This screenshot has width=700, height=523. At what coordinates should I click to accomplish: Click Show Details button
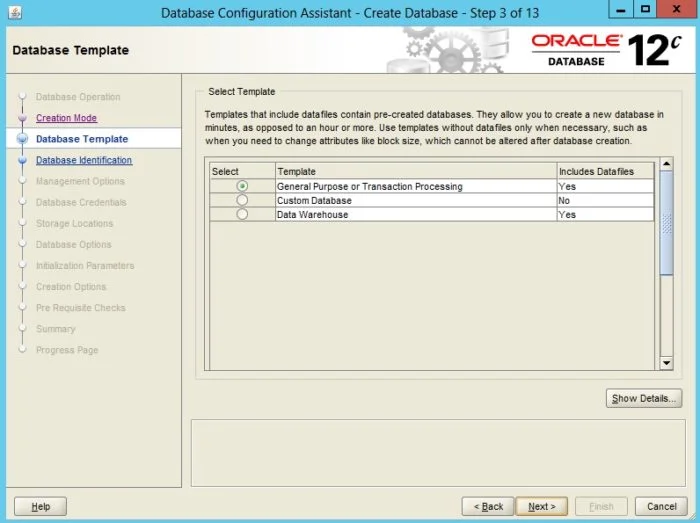[x=644, y=398]
